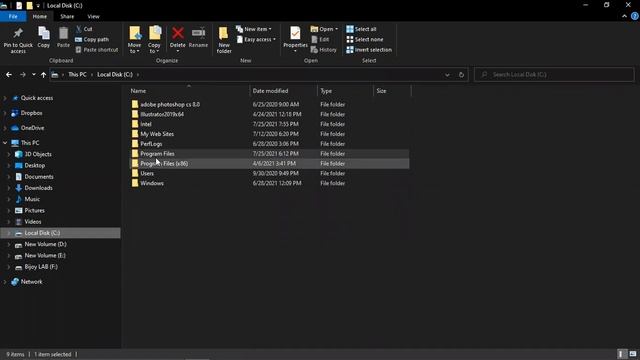The image size is (640, 360).
Task: Expand the Open button dropdown
Action: point(336,29)
